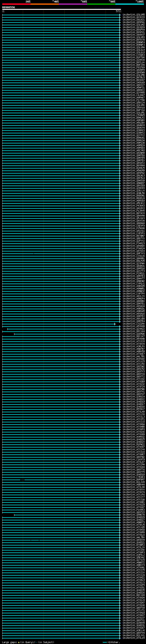This screenshot has width=146, height=644.
Task: Select the ~40% identity legend label
Action: point(55,2)
